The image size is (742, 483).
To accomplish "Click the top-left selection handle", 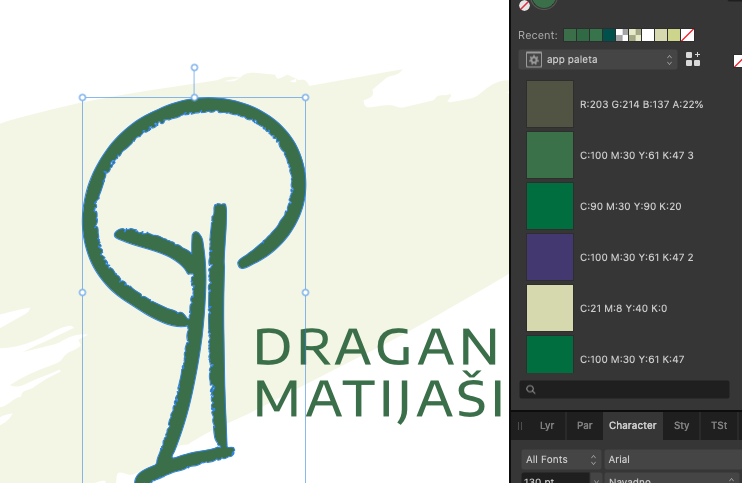I will click(x=82, y=97).
